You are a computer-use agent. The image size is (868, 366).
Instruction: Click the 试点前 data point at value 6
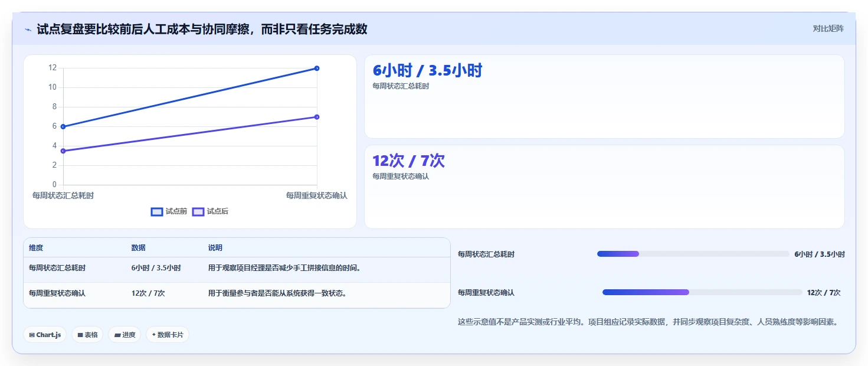(x=63, y=126)
